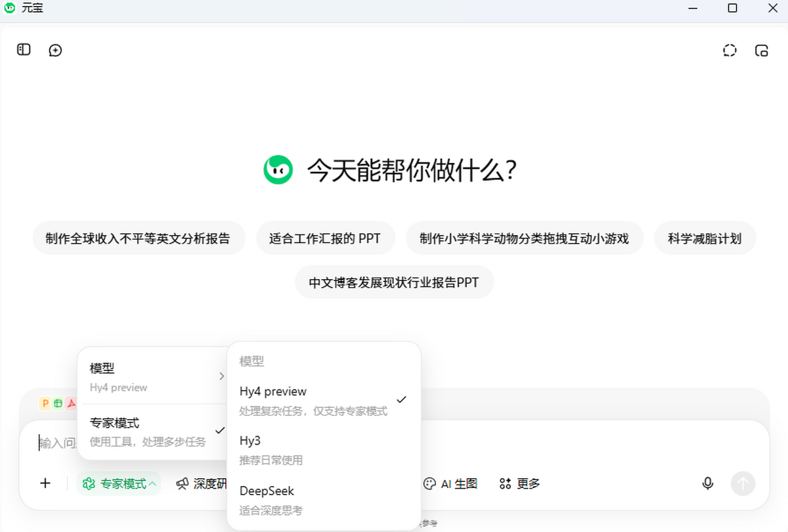788x532 pixels.
Task: Choose 制作全球收入不平等英文分析报告 suggestion
Action: coord(139,238)
